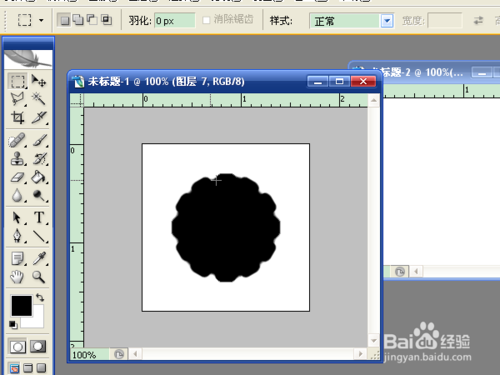Click swap width and height icon
The width and height of the screenshot is (500, 375).
[478, 21]
